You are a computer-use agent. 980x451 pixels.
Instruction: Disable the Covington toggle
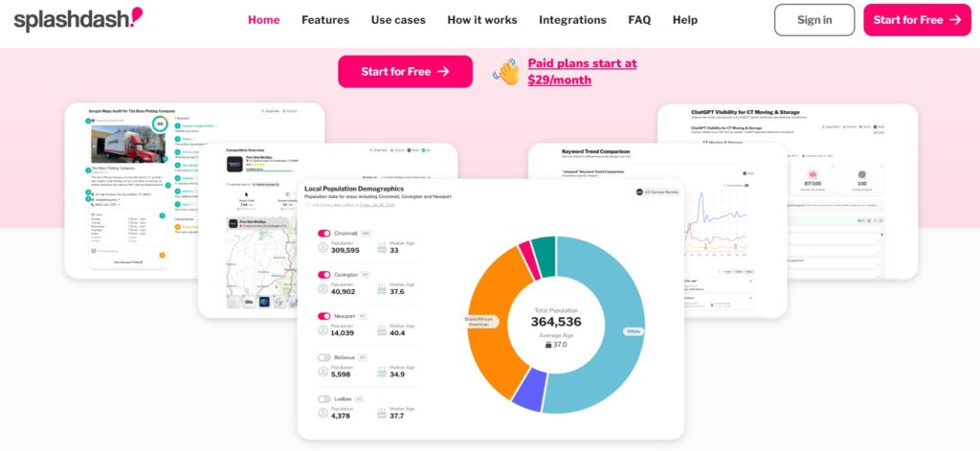[x=324, y=274]
